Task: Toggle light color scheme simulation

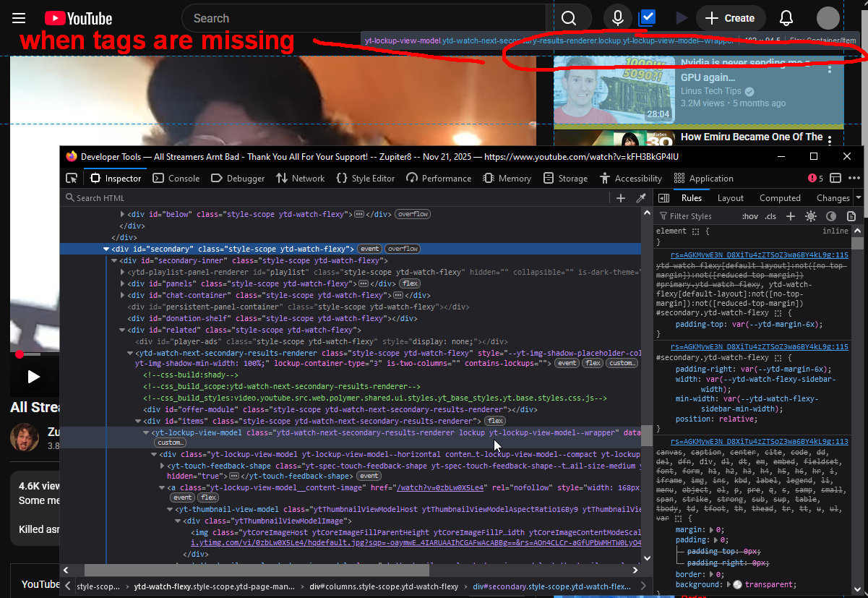Action: [x=811, y=215]
